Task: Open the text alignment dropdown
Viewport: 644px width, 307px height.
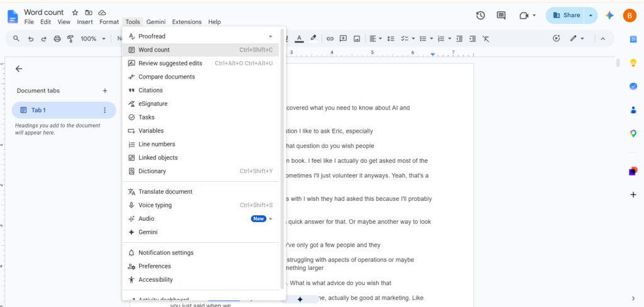Action: point(375,38)
